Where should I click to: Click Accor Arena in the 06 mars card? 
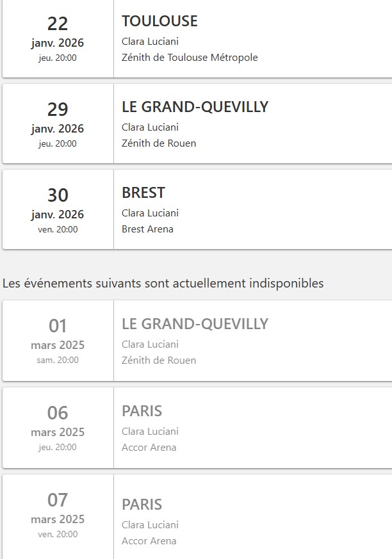pyautogui.click(x=149, y=448)
